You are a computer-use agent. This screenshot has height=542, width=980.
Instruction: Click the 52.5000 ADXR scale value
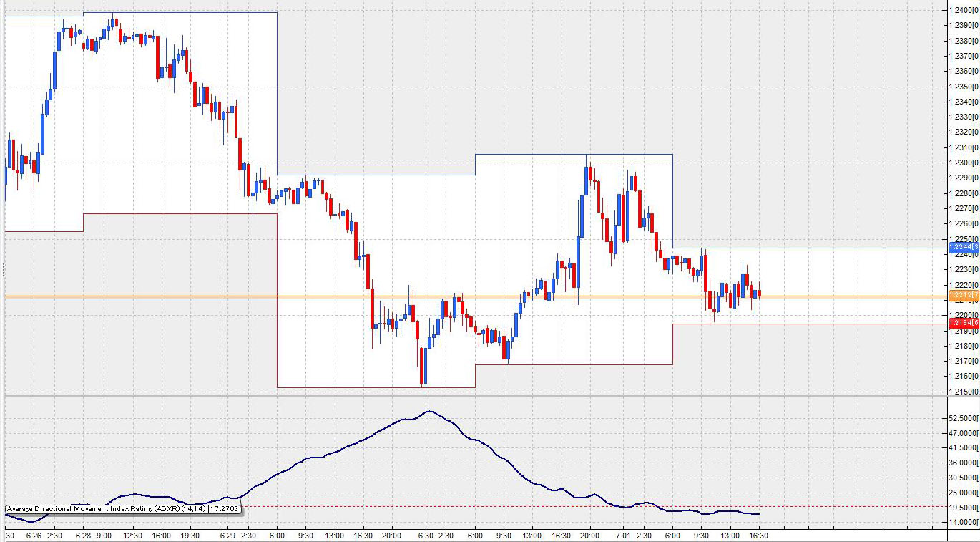(964, 418)
